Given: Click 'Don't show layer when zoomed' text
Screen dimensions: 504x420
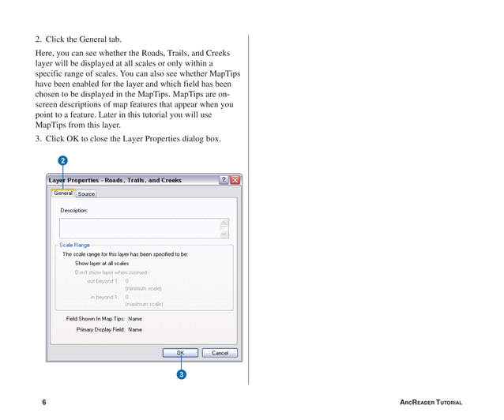Looking at the screenshot, I should 111,272.
